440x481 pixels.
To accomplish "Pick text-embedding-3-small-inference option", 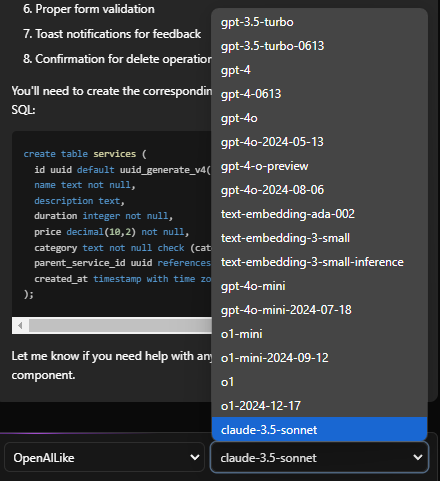I will [319, 262].
